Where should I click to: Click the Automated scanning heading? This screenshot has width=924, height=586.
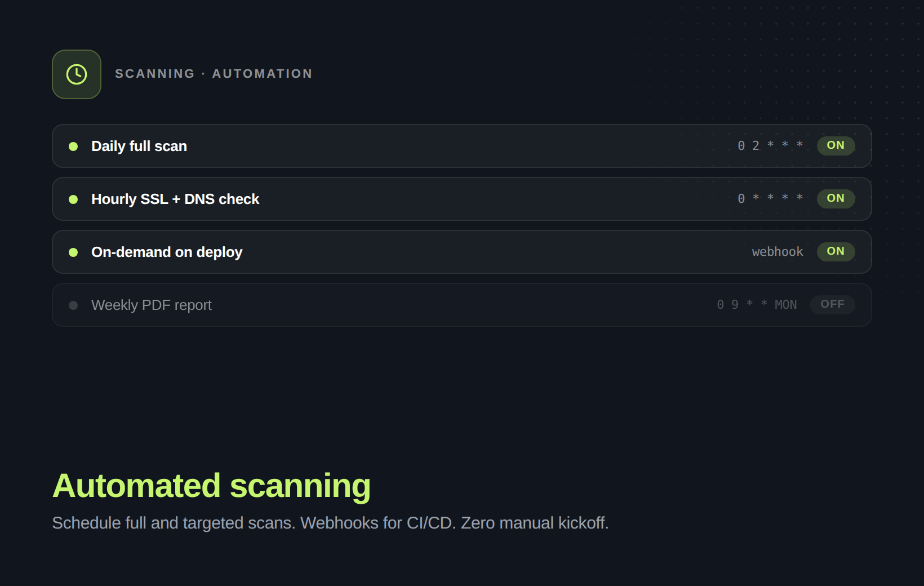point(211,486)
